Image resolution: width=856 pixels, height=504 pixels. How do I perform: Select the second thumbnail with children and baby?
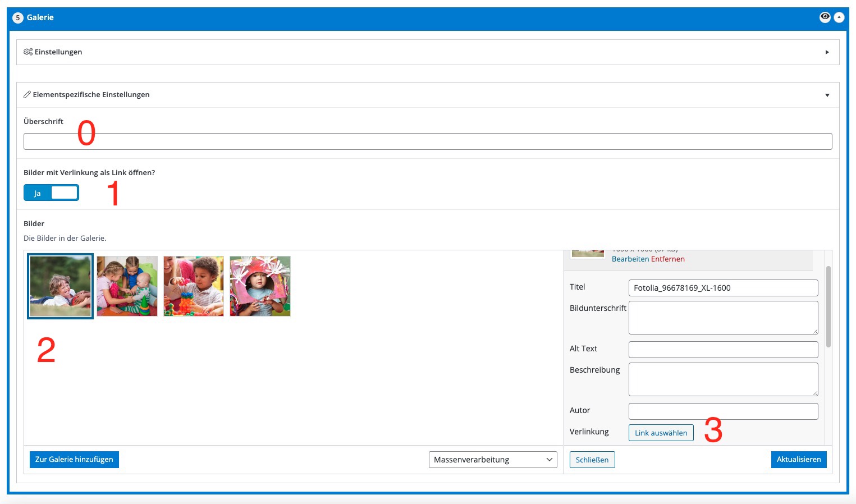click(x=127, y=286)
